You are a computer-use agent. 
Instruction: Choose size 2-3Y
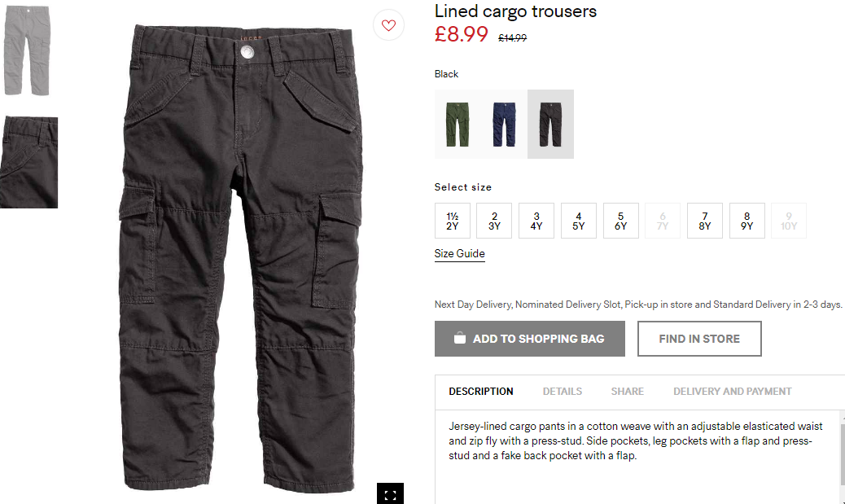click(x=494, y=221)
